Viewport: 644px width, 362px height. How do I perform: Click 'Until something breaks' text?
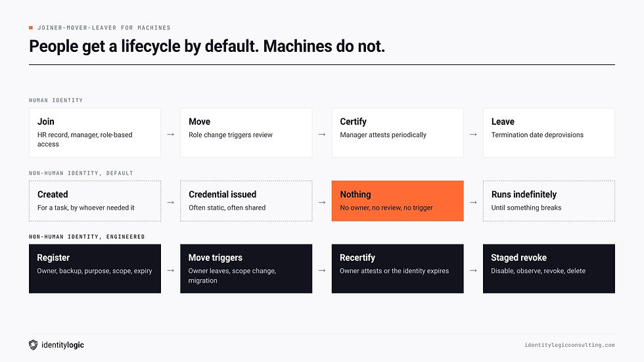[x=526, y=208]
